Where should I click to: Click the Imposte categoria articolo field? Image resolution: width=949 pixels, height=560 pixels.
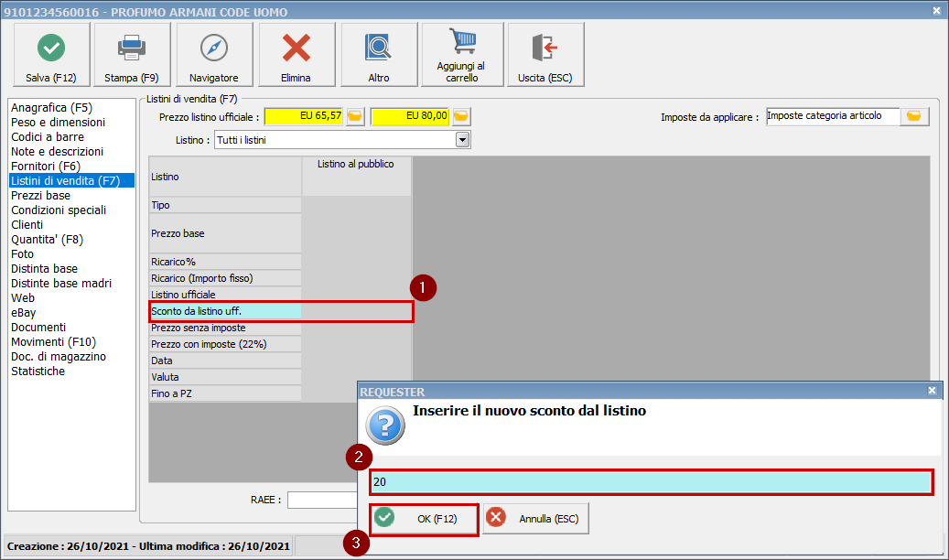(x=833, y=116)
